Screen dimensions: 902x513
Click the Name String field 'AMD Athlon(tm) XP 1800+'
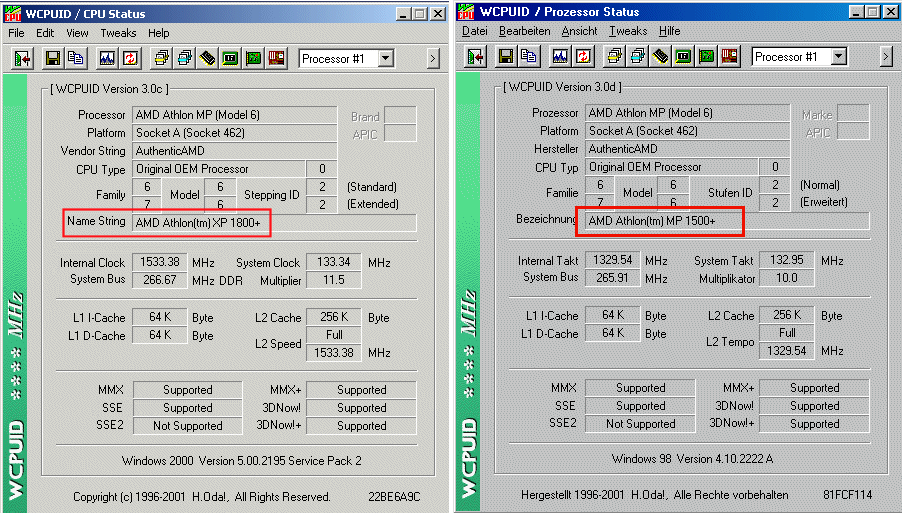[274, 223]
